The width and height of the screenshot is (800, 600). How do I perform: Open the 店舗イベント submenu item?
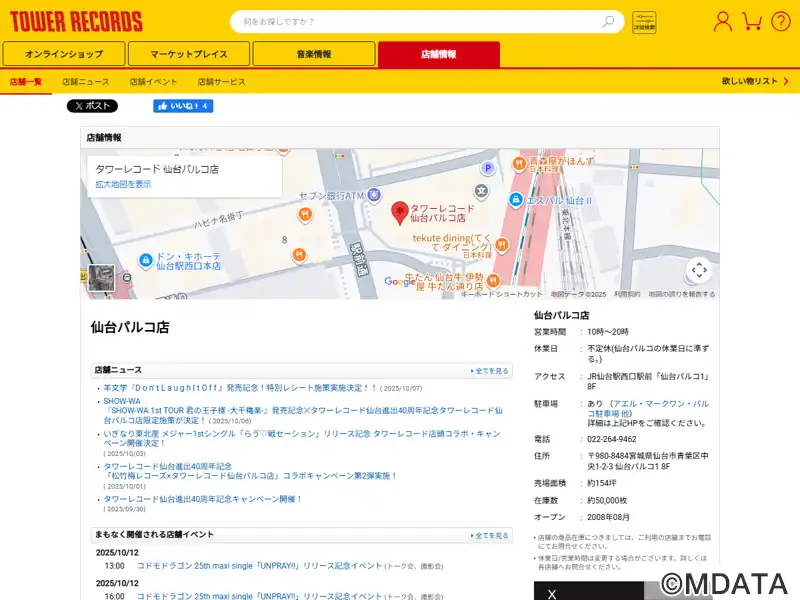click(x=153, y=81)
